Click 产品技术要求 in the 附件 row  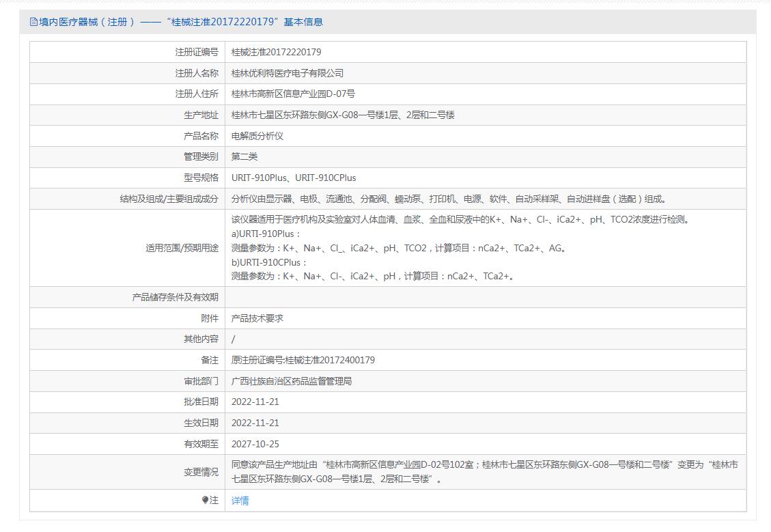point(257,318)
